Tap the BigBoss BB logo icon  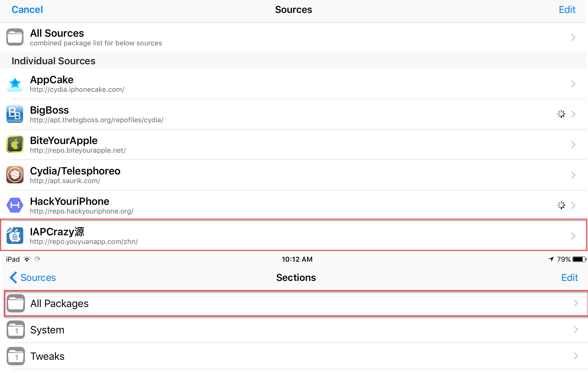click(15, 114)
